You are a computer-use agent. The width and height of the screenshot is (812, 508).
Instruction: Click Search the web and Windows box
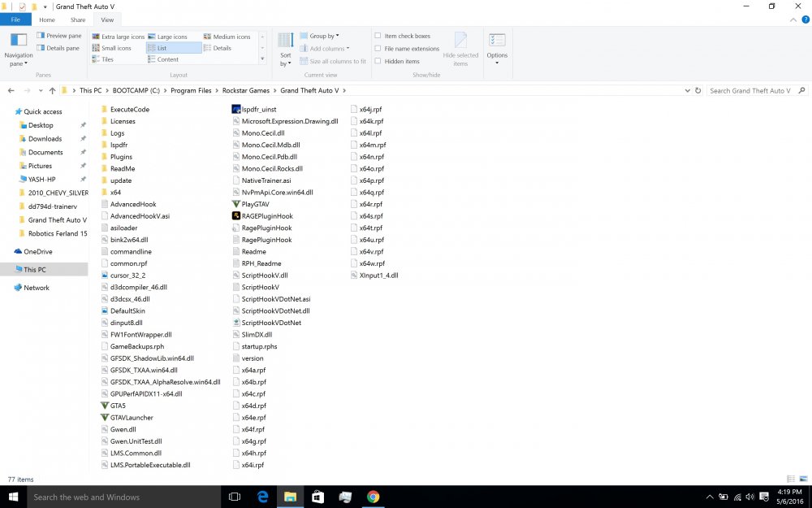point(123,497)
